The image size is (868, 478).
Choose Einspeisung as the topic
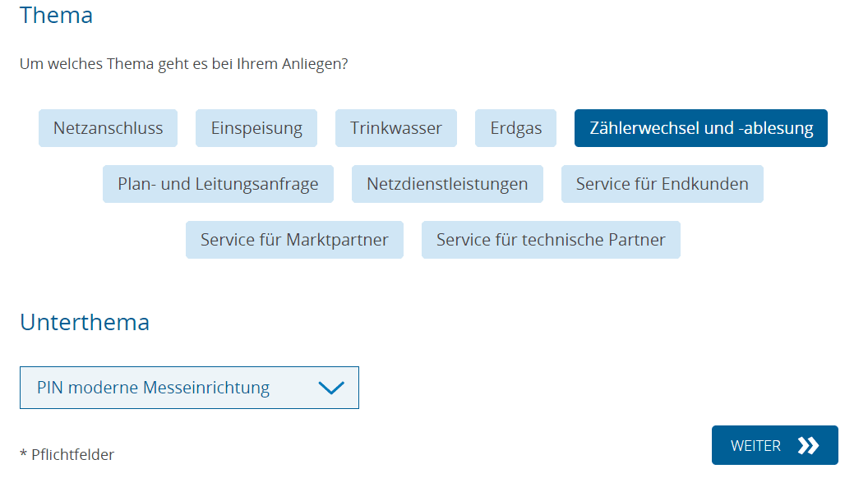256,128
